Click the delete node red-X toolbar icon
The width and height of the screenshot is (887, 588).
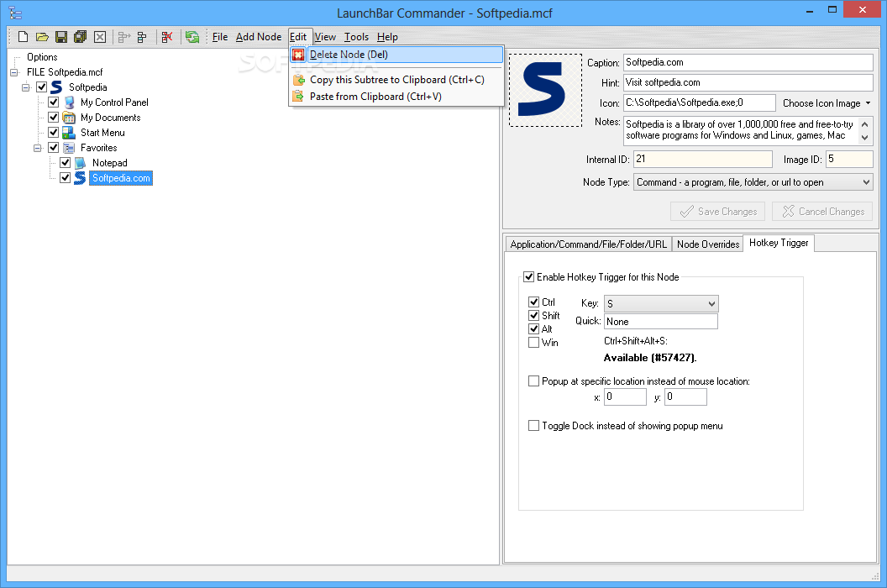coord(167,37)
